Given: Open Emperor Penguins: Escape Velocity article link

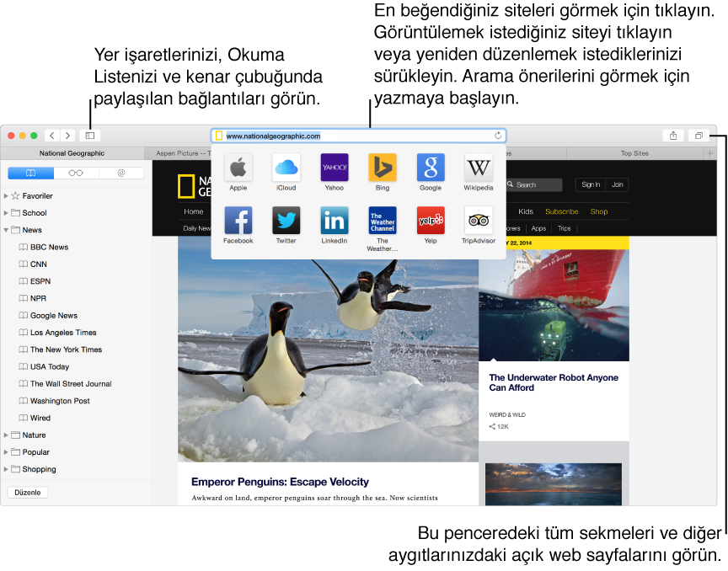Looking at the screenshot, I should (x=280, y=482).
